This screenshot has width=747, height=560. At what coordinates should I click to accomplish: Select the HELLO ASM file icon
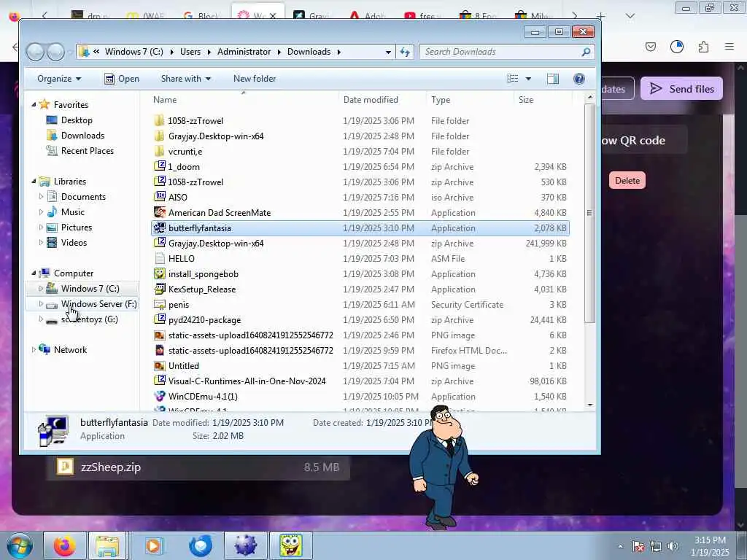159,258
